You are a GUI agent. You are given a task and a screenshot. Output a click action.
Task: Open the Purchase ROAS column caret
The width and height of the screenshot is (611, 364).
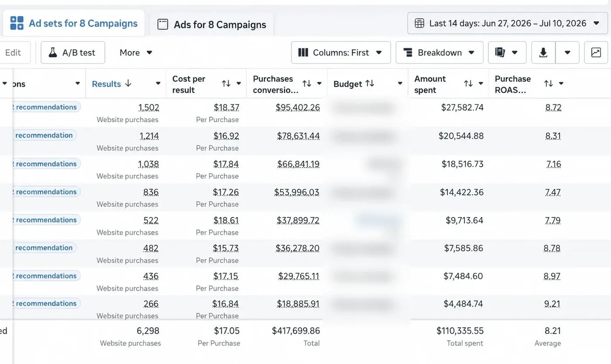point(561,83)
